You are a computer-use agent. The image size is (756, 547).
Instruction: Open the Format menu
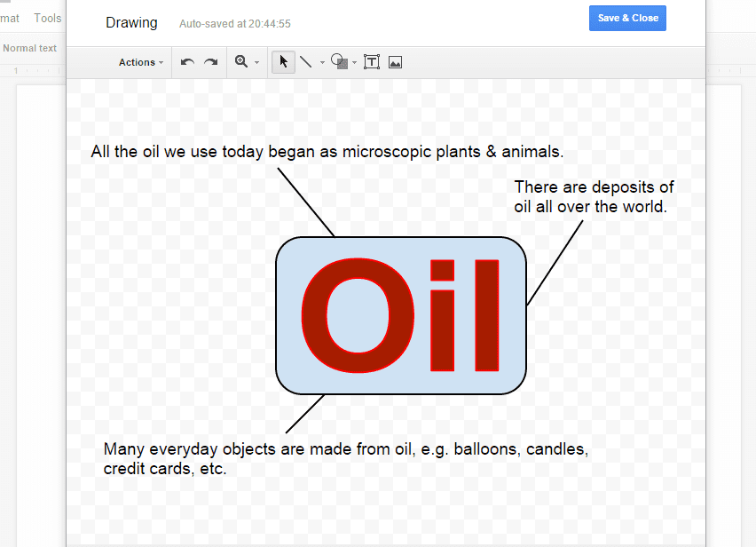coord(9,17)
